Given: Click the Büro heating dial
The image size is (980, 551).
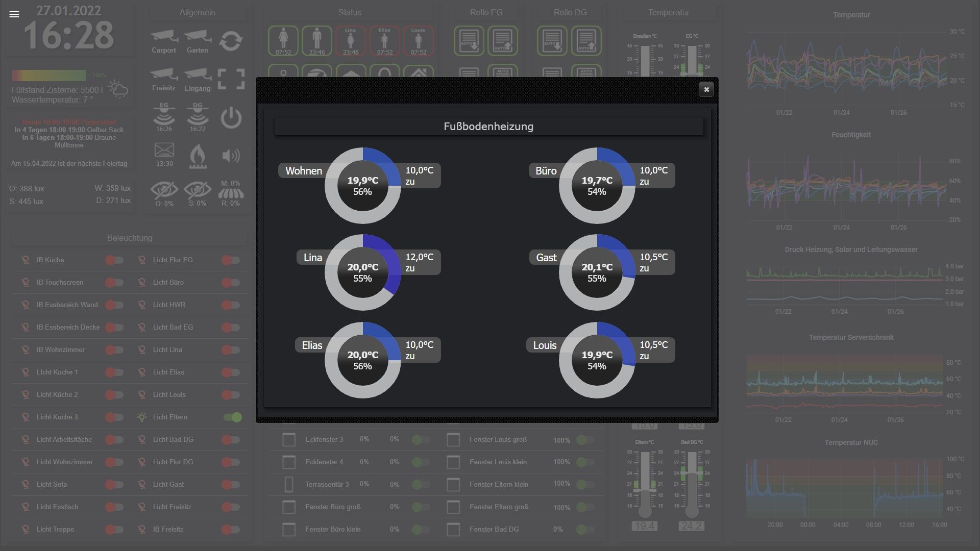Looking at the screenshot, I should (x=597, y=186).
